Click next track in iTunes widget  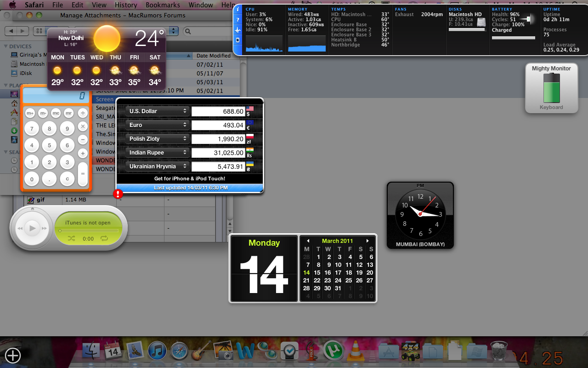(44, 228)
